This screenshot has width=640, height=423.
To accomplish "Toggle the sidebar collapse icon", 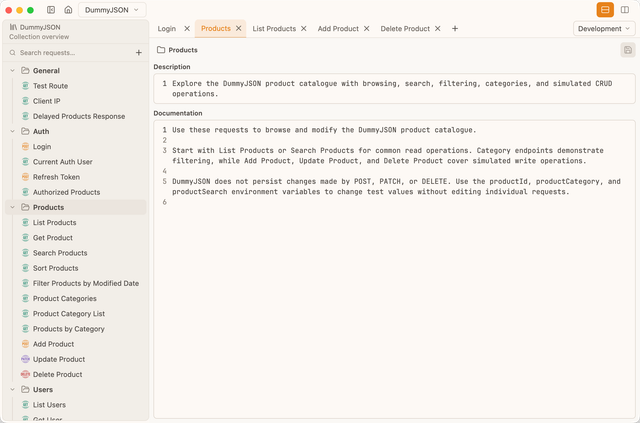I will pos(51,10).
